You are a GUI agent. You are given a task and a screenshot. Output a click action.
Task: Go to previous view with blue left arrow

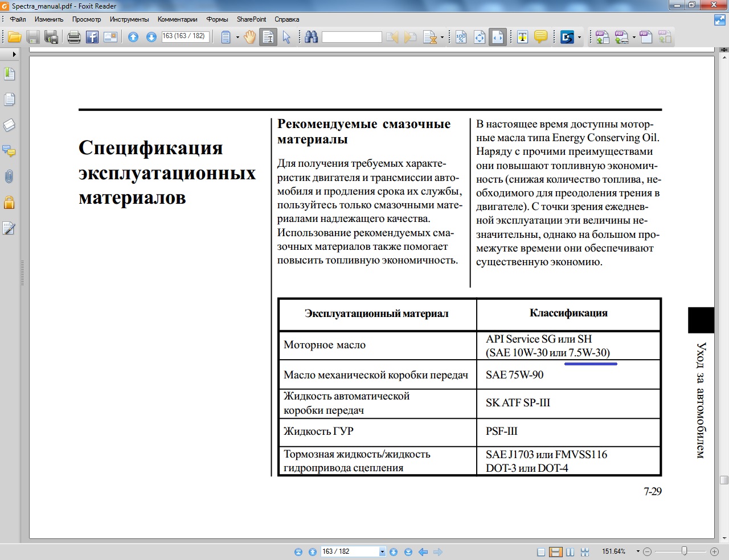point(423,551)
